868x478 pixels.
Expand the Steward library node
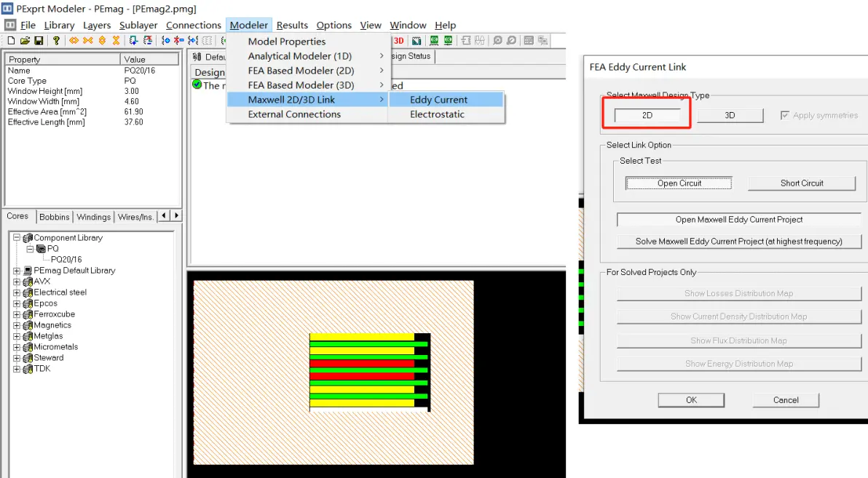click(x=17, y=358)
